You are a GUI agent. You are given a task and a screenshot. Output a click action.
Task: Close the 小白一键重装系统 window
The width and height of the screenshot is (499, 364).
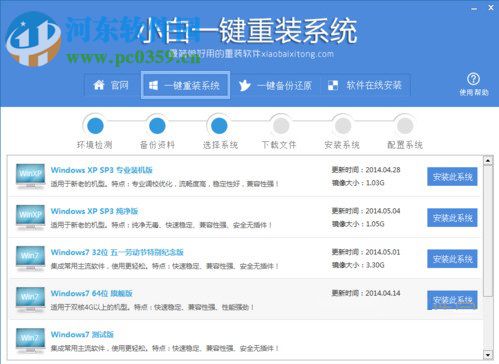pos(491,8)
